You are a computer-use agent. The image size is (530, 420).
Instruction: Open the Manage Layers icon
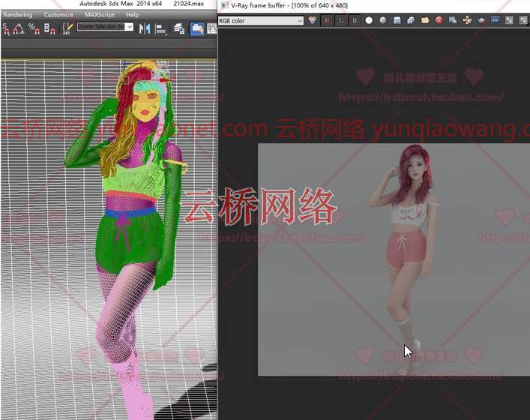pyautogui.click(x=179, y=29)
